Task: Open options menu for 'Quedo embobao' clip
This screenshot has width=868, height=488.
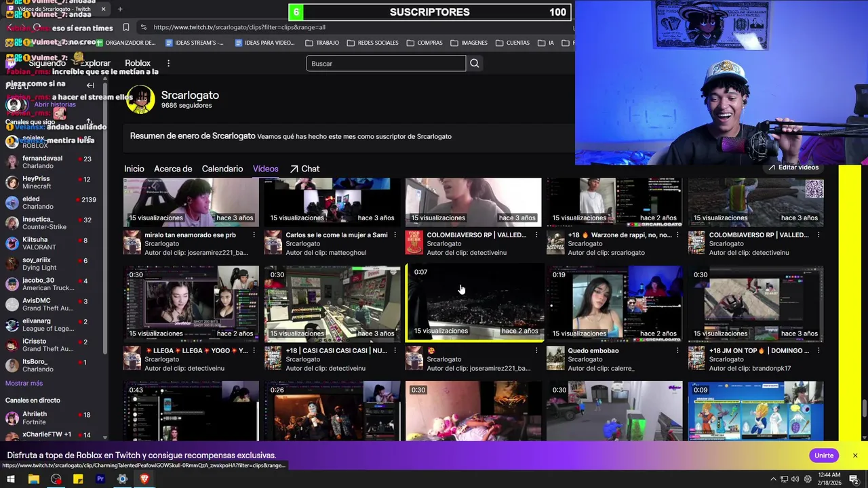Action: [x=677, y=350]
